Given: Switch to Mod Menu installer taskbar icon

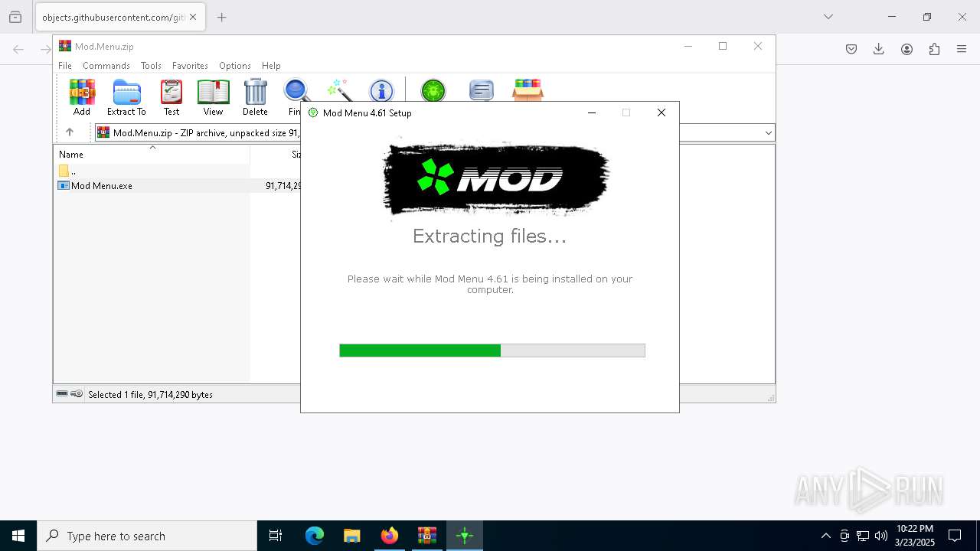Looking at the screenshot, I should [464, 536].
